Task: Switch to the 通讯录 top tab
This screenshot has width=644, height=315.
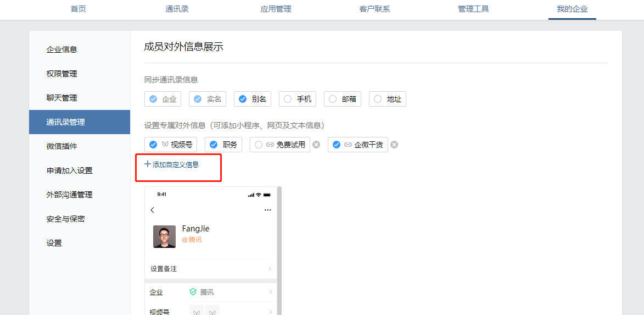Action: [177, 9]
